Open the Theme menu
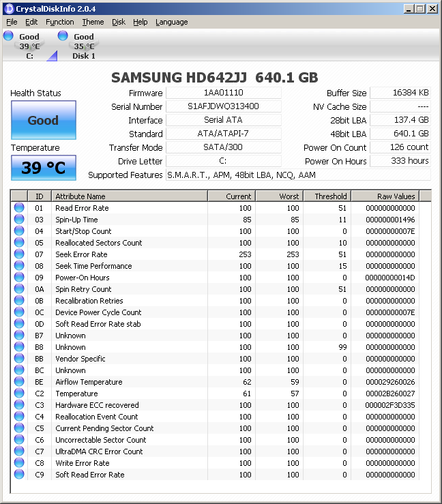This screenshot has width=442, height=504. click(93, 22)
